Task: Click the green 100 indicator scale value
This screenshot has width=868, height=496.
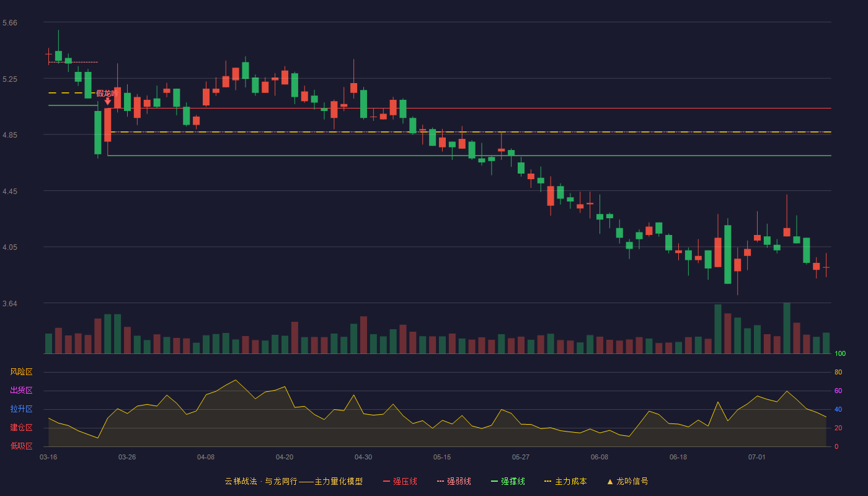Action: click(840, 354)
